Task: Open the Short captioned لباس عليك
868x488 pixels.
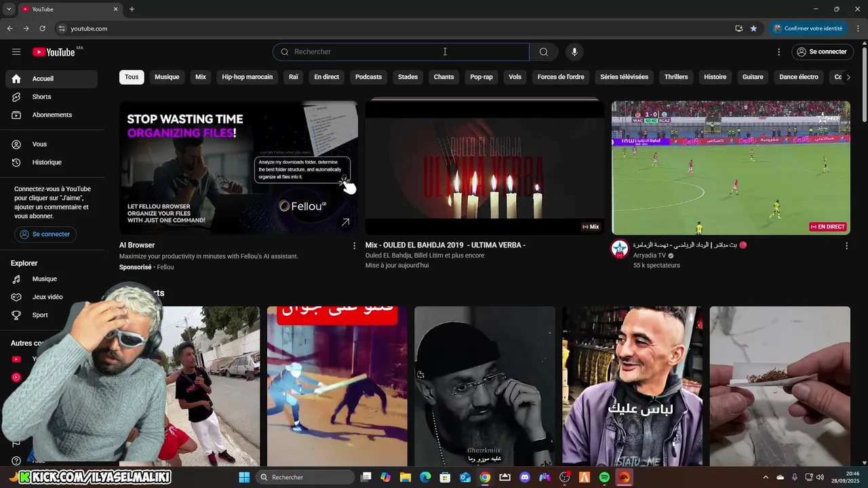Action: [632, 386]
